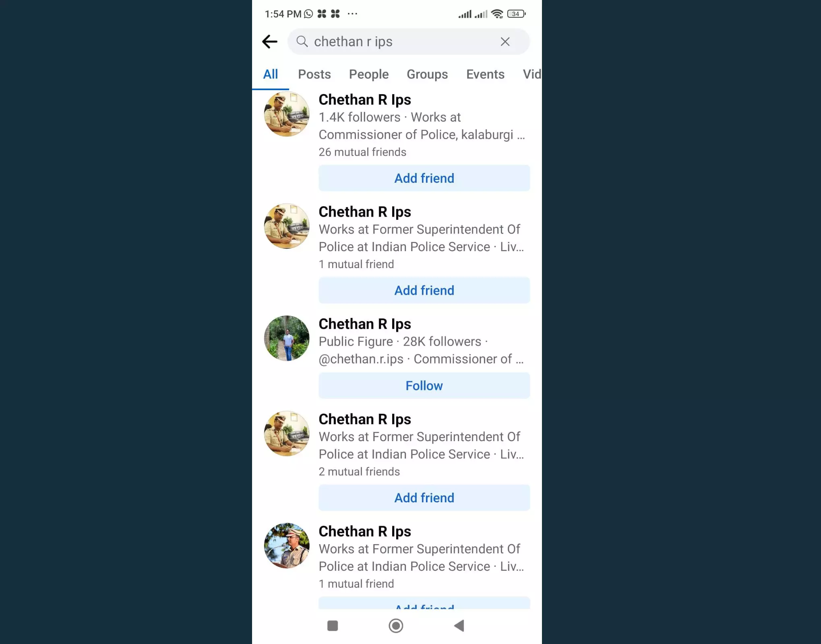Add friend with 26 mutual friends
Screen dimensions: 821x644
tap(424, 178)
